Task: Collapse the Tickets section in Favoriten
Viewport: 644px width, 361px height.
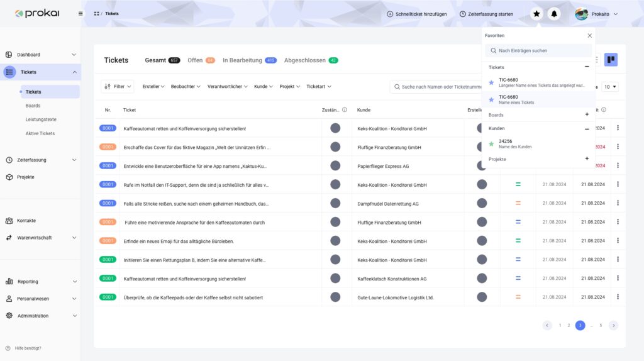Action: point(587,67)
